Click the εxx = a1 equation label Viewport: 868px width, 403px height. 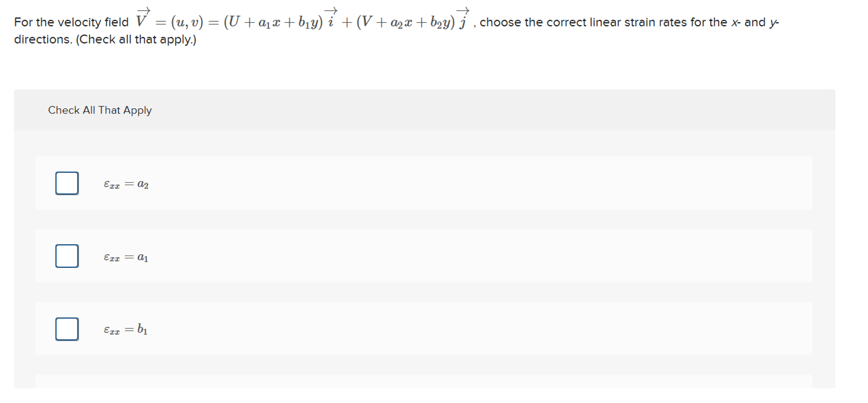[x=126, y=257]
